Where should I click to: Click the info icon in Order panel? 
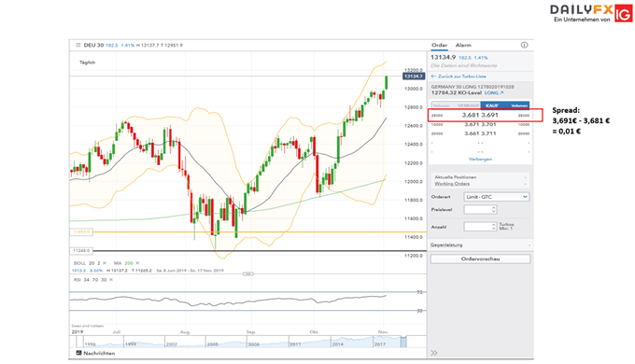click(524, 45)
